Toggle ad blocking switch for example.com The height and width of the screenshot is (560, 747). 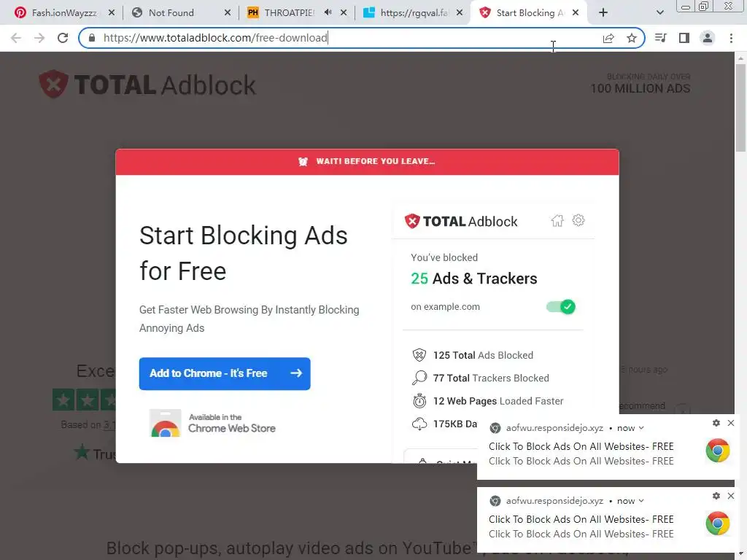tap(561, 307)
